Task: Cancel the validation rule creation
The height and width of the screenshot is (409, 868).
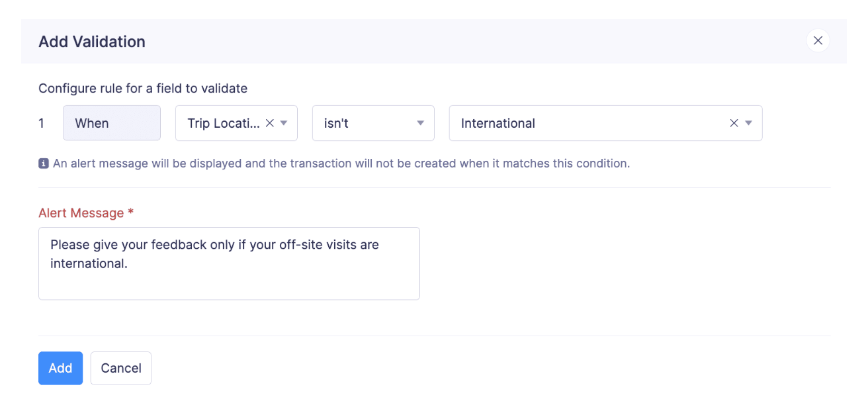Action: (120, 368)
